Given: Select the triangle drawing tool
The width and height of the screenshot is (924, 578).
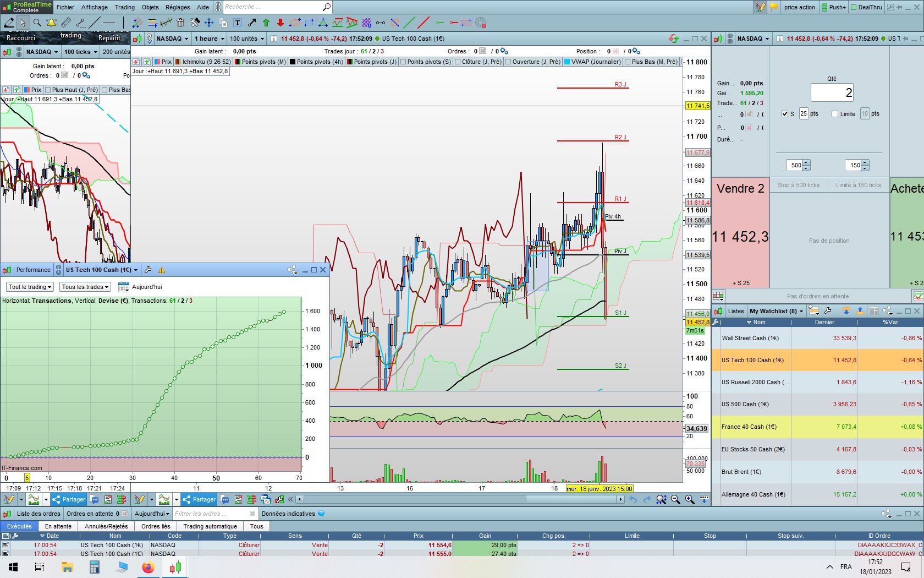Looking at the screenshot, I should [x=323, y=23].
